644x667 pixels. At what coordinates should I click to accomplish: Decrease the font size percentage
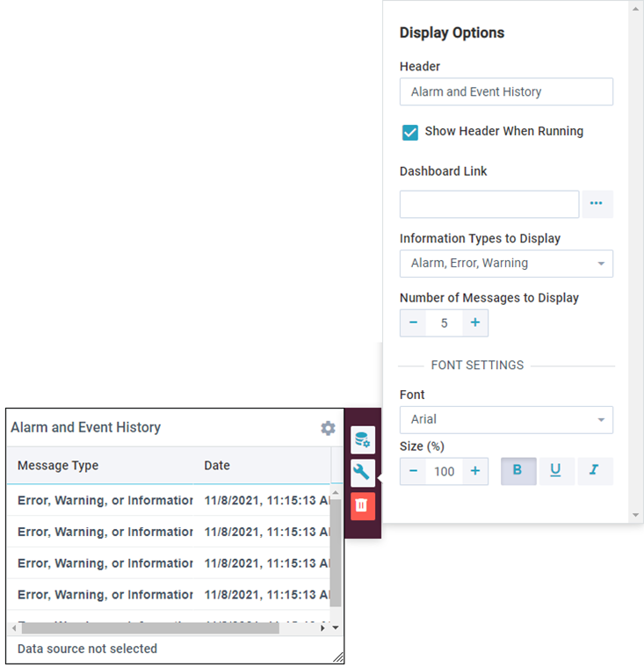[413, 471]
